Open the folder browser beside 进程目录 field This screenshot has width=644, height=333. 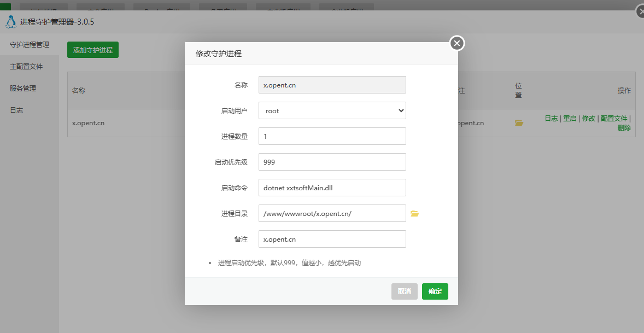414,213
